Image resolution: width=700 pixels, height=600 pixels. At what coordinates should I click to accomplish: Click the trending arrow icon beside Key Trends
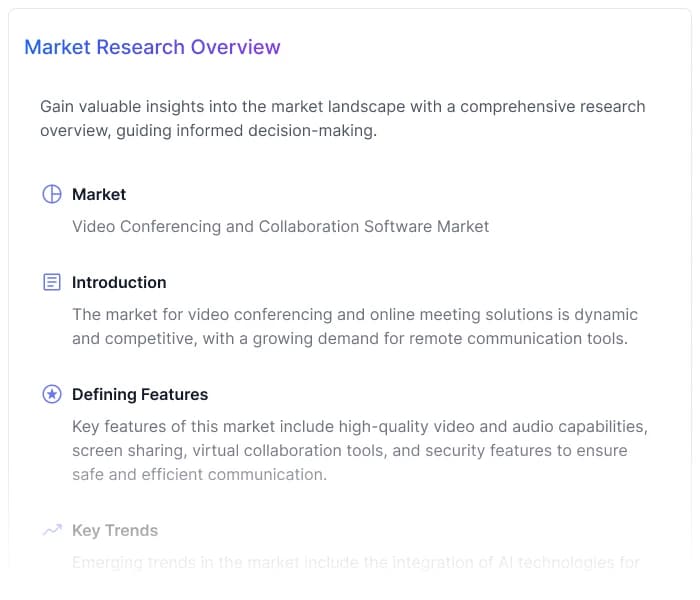point(52,530)
